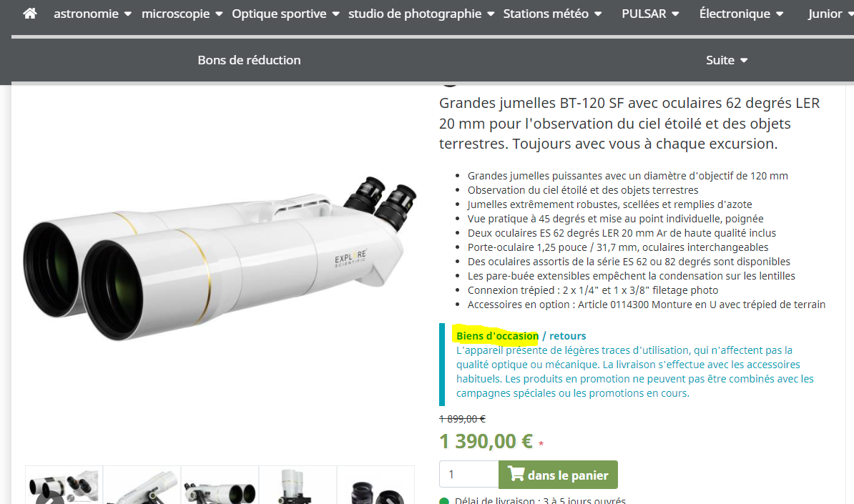854x504 pixels.
Task: Expand the Suite more menu
Action: (x=727, y=60)
